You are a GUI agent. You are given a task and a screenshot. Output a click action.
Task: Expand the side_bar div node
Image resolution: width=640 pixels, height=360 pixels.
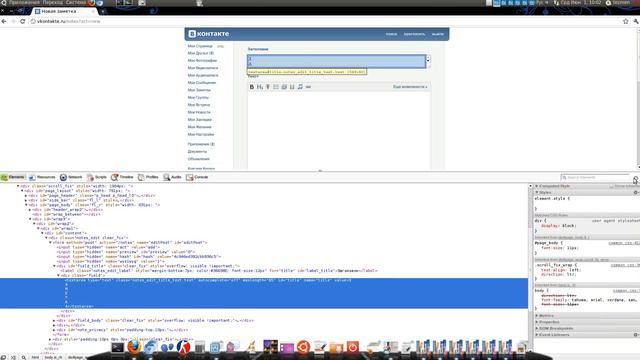[x=26, y=200]
